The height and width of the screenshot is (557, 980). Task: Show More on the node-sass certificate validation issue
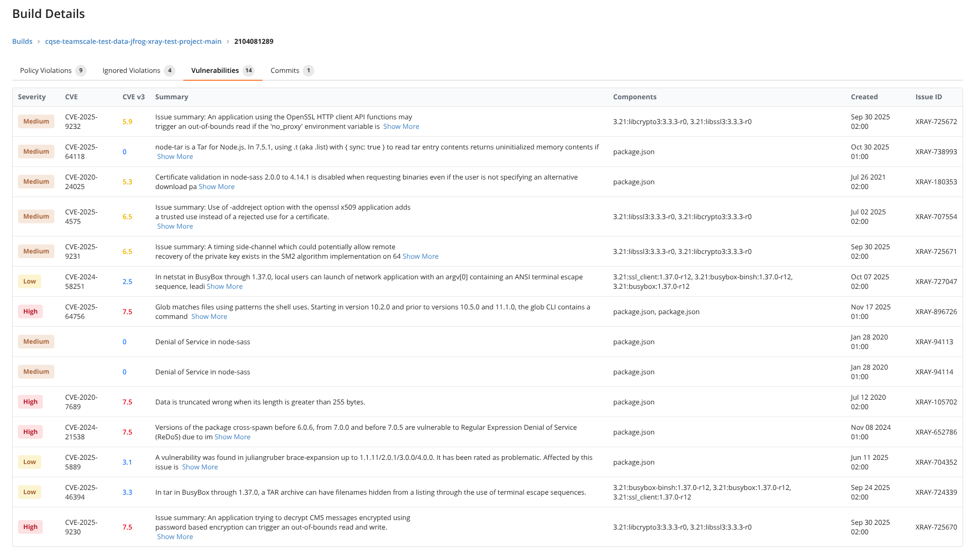coord(217,186)
